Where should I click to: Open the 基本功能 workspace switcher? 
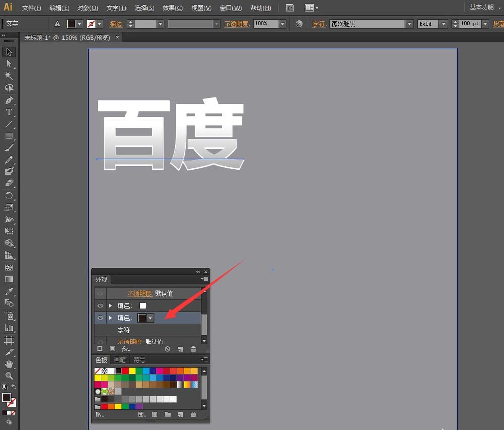tap(485, 7)
